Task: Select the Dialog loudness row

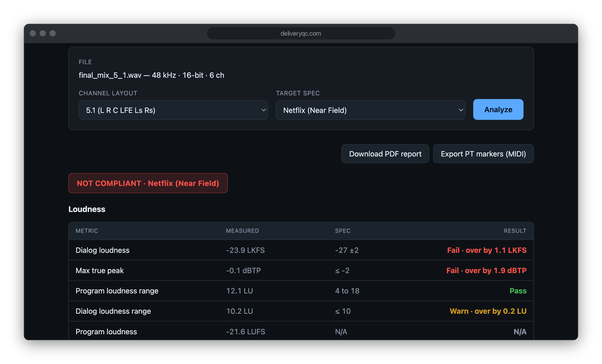Action: pyautogui.click(x=301, y=250)
